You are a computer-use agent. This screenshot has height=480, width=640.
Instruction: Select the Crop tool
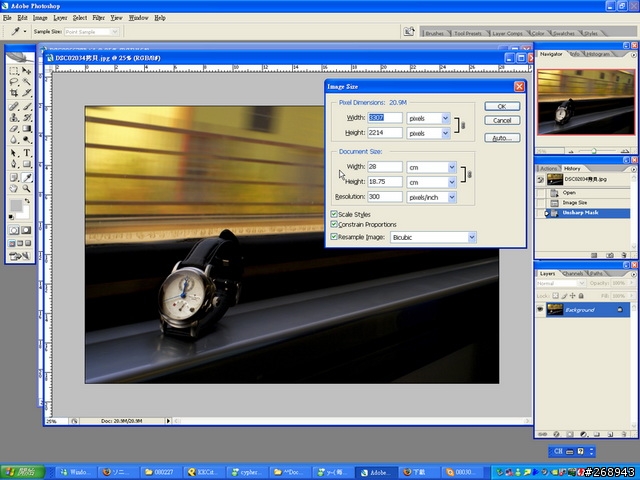coord(14,93)
